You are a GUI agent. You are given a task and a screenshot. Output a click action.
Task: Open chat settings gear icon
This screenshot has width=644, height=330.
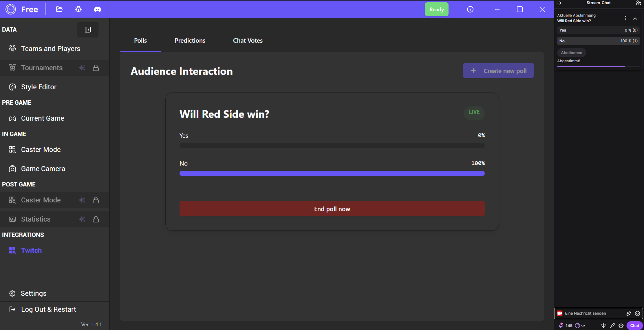621,326
